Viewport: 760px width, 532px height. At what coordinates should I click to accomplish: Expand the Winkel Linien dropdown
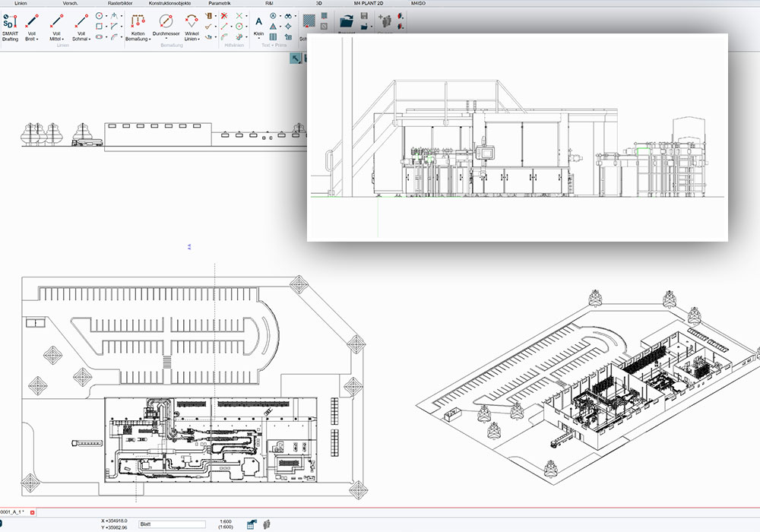tap(198, 40)
